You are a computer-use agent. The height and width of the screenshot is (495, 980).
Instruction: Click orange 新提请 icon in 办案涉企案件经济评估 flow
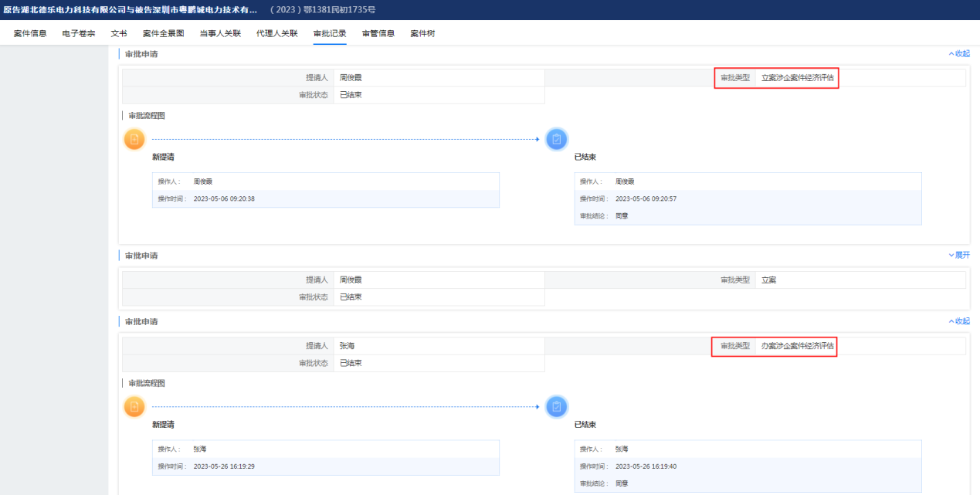134,406
